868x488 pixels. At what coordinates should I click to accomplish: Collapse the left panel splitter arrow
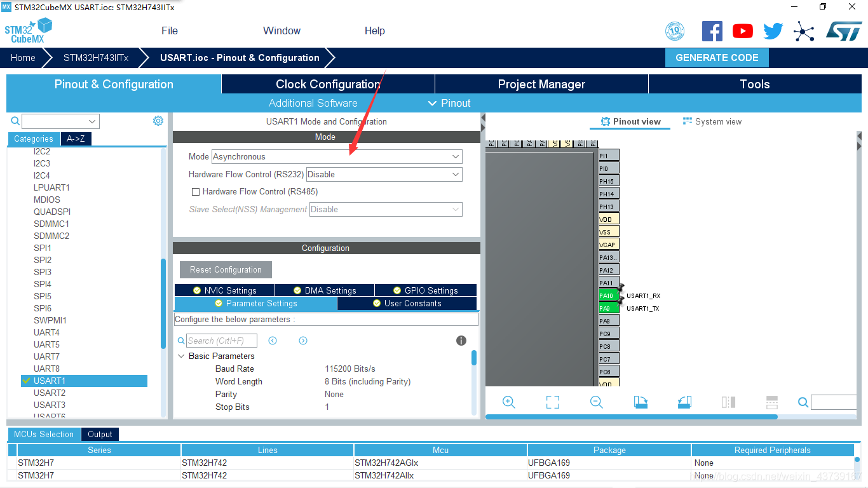click(x=483, y=118)
